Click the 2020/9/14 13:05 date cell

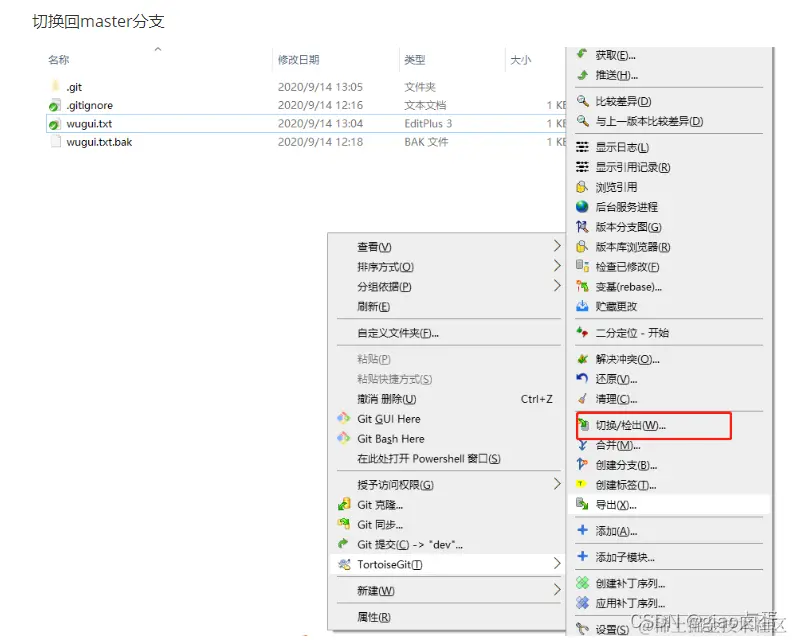coord(320,87)
